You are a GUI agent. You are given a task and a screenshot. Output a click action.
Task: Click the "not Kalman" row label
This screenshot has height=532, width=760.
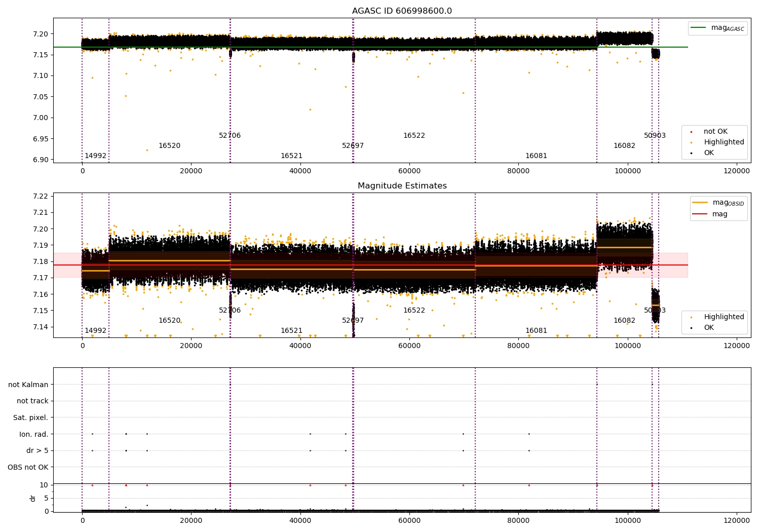[28, 385]
